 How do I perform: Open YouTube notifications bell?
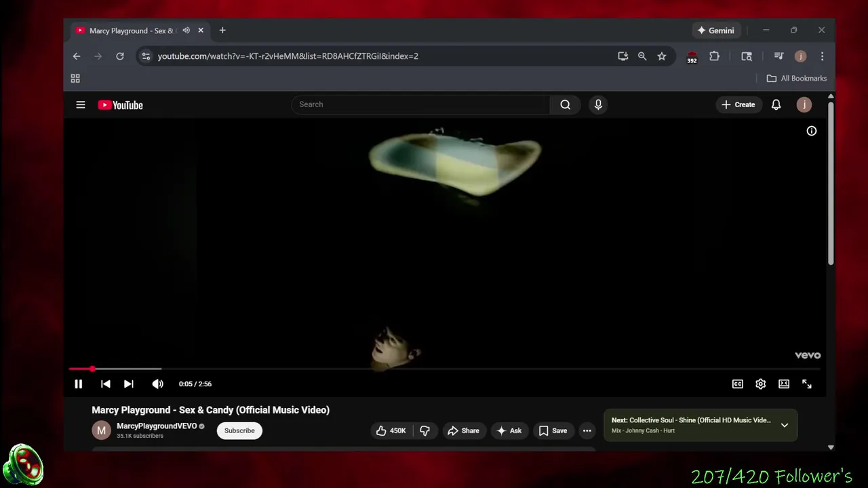coord(776,104)
